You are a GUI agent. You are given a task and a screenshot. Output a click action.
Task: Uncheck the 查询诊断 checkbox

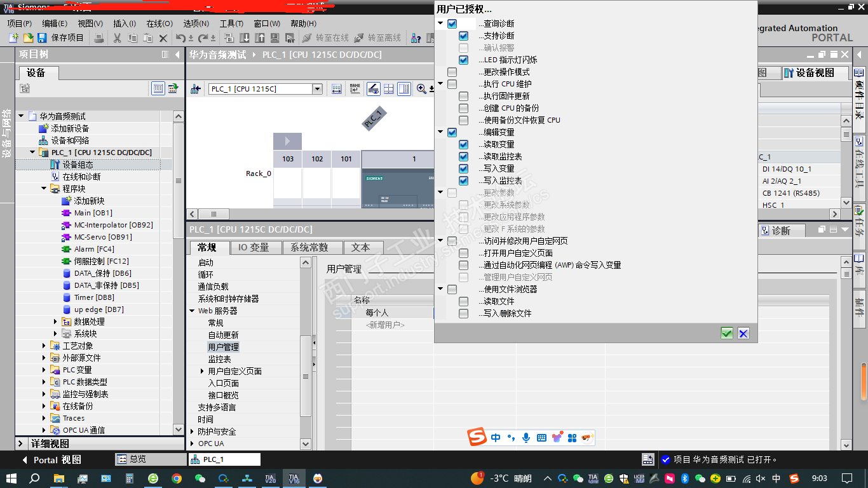coord(452,24)
